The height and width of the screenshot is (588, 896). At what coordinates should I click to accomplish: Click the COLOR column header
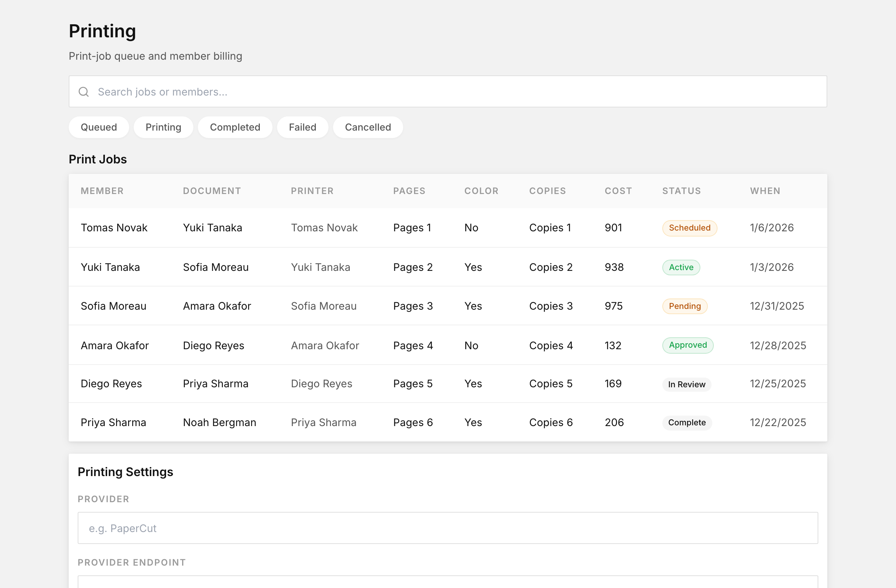(481, 191)
